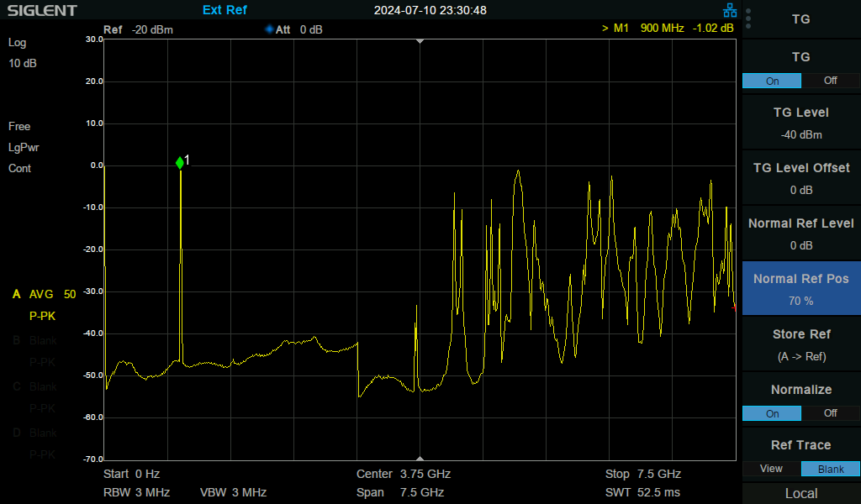
Task: Adjust Normal Ref Pos 70% setting
Action: click(800, 288)
